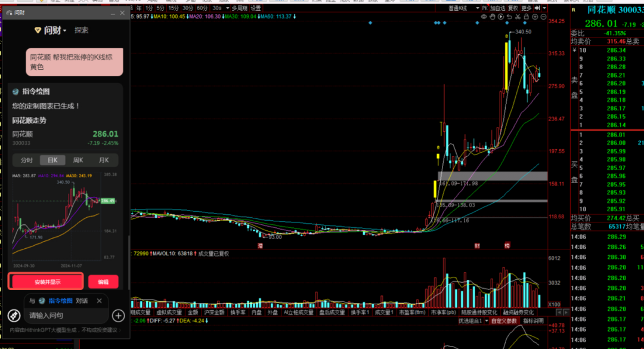Image resolution: width=644 pixels, height=349 pixels.
Task: Switch to the 探索 tab in 问财
Action: coord(81,30)
